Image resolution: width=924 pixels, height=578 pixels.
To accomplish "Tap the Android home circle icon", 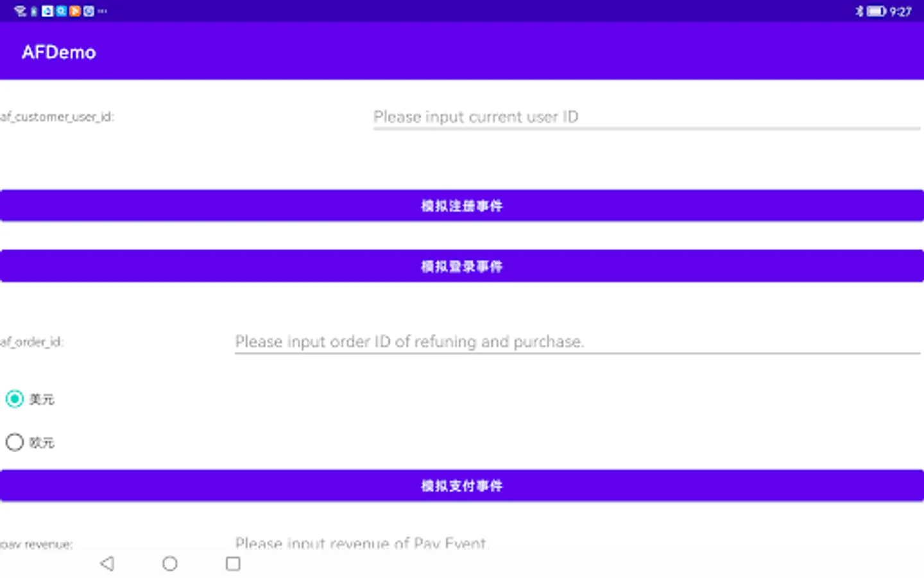I will tap(170, 563).
